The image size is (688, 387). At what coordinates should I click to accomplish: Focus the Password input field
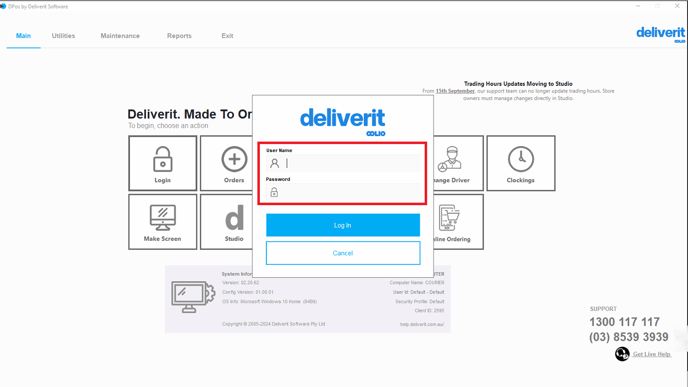(x=343, y=192)
